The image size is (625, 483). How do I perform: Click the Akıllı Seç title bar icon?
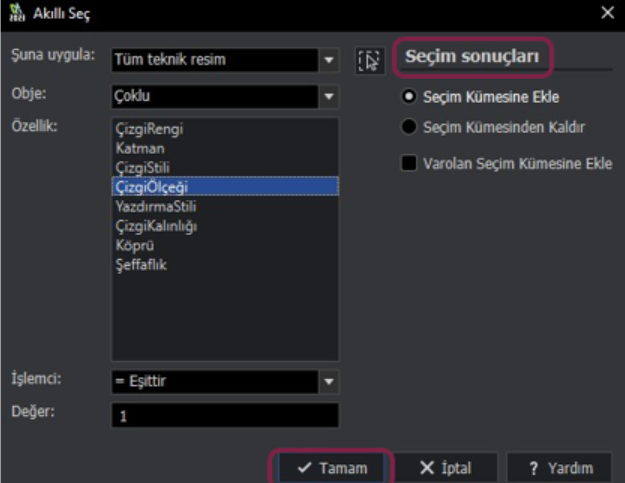point(15,13)
